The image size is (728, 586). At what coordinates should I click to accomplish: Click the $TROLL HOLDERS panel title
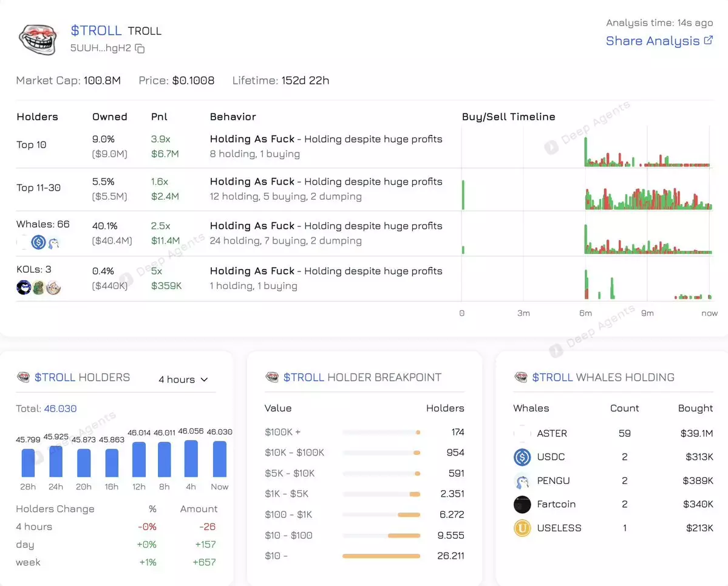pyautogui.click(x=82, y=377)
